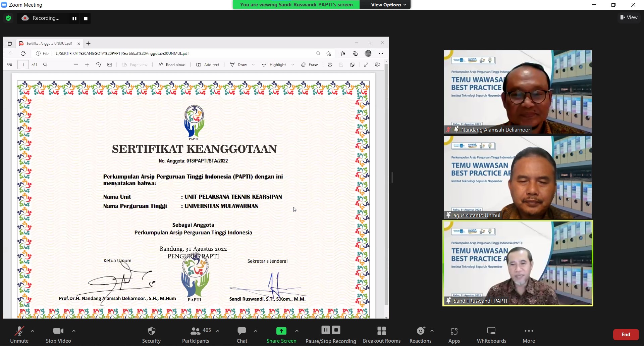Click the red End button
This screenshot has width=644, height=346.
point(626,335)
